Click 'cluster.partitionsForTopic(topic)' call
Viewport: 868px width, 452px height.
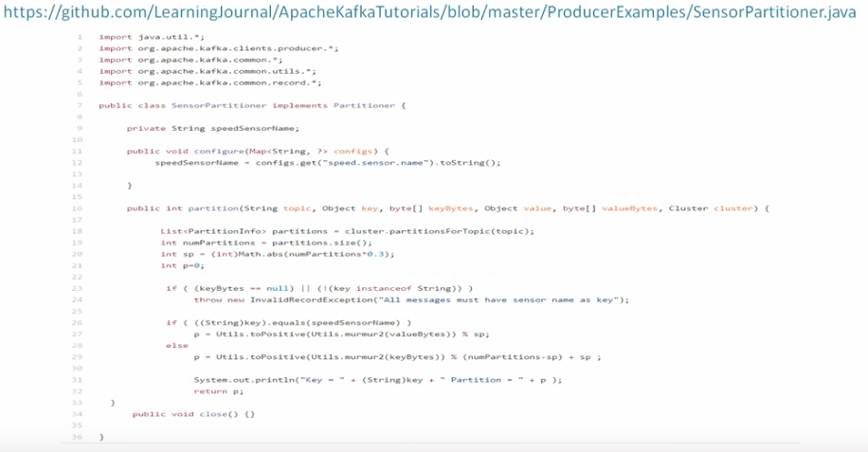click(x=437, y=231)
